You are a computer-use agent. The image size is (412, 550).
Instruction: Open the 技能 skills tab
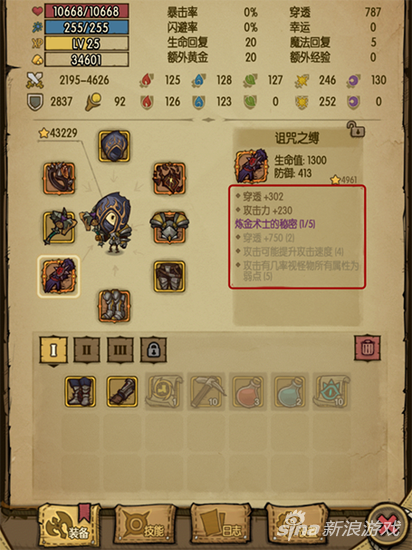(144, 525)
